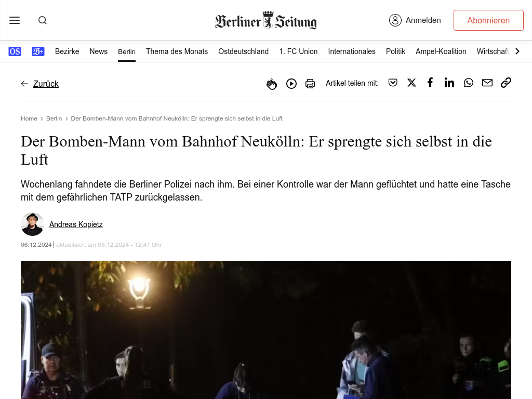This screenshot has width=532, height=399.
Task: Share article on LinkedIn
Action: (449, 83)
